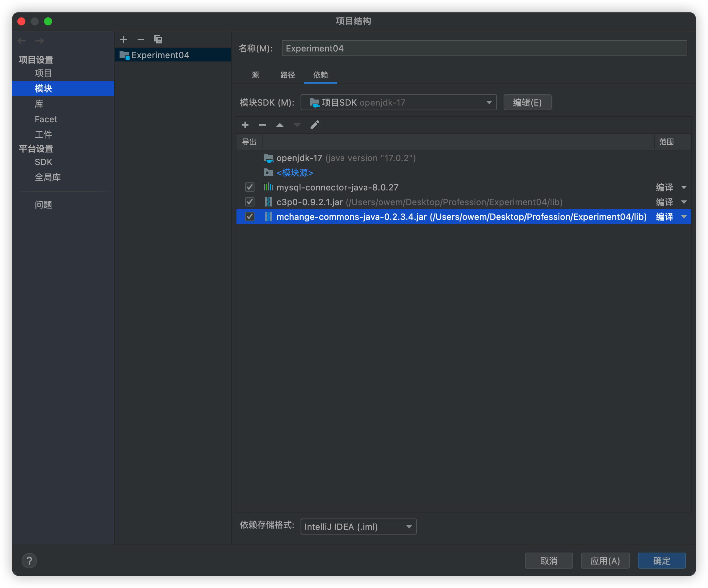Screen dimensions: 708x588
Task: Switch to the 路径 tab
Action: pos(288,75)
